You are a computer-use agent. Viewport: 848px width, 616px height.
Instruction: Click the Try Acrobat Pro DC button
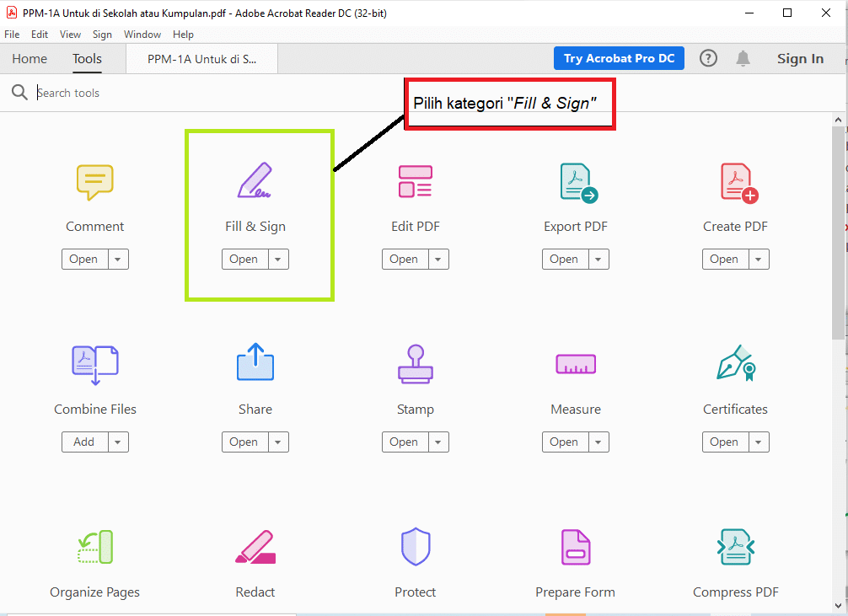coord(619,58)
